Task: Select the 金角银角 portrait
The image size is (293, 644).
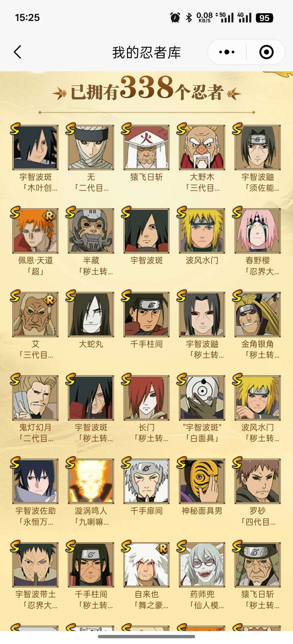Action: point(258,314)
